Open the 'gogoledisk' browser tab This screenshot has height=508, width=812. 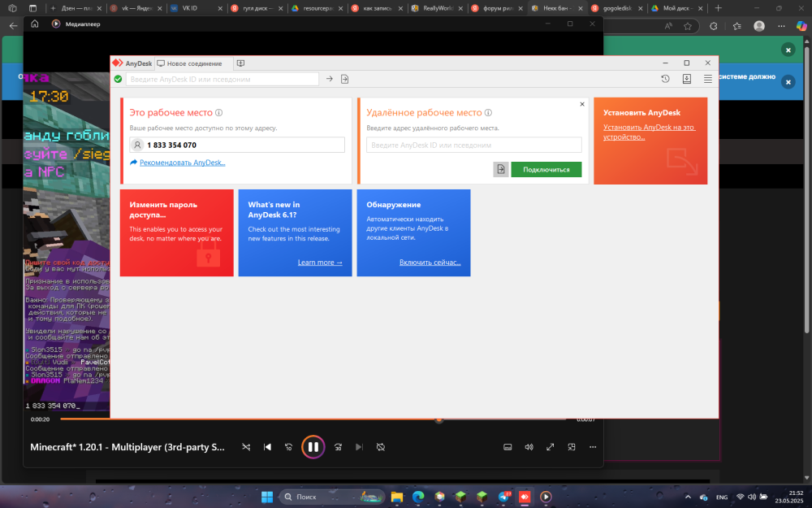(x=617, y=8)
